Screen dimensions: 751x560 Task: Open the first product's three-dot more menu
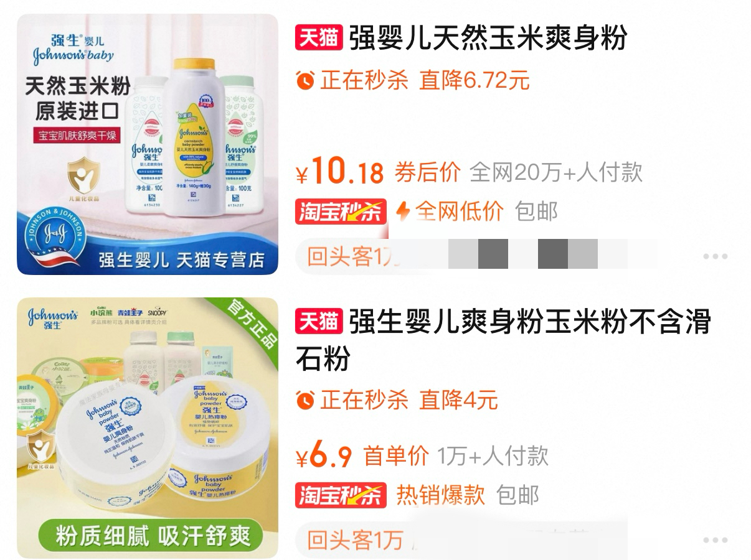715,256
